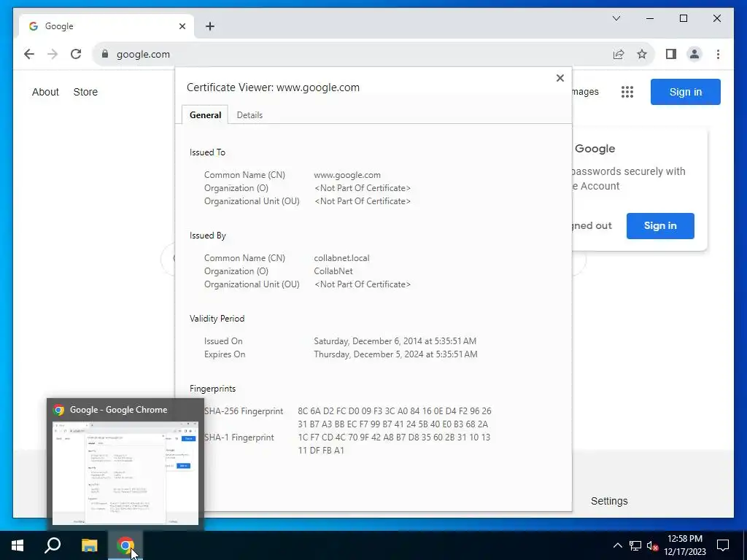The width and height of the screenshot is (747, 560).
Task: Click the CollabNet organization value
Action: coord(333,271)
